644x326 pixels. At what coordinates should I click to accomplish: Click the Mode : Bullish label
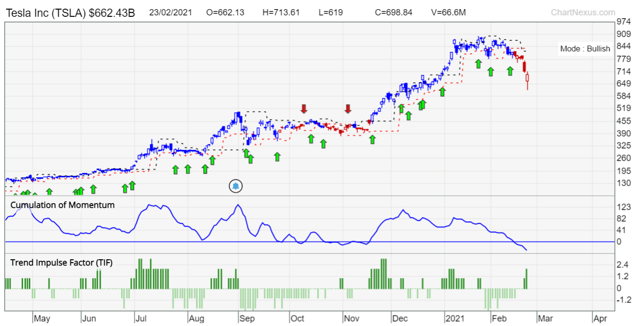[x=585, y=48]
